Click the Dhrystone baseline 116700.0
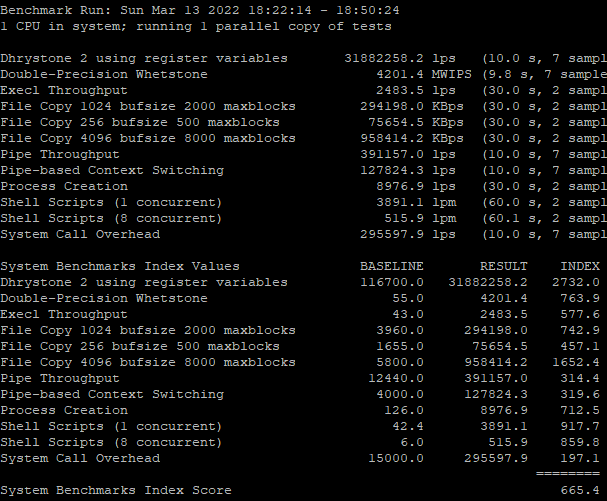The width and height of the screenshot is (607, 501). pos(392,283)
